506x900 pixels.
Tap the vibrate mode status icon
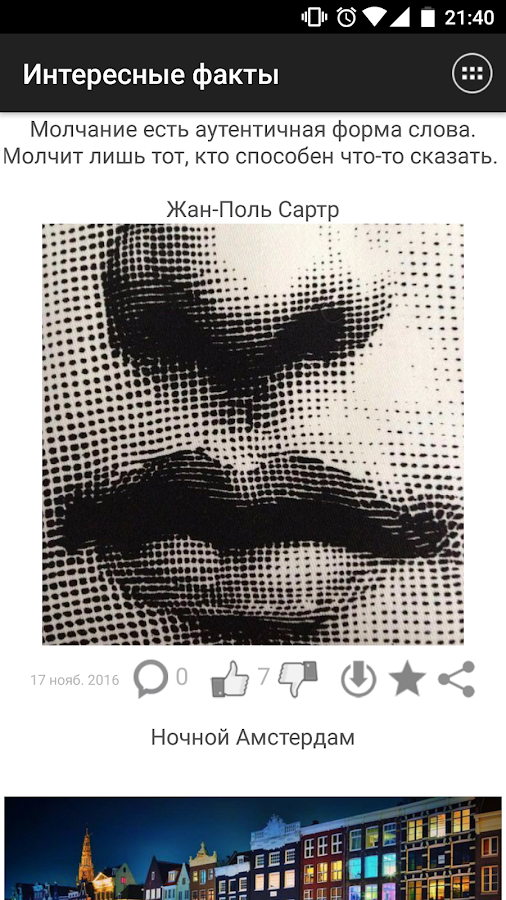[x=314, y=17]
